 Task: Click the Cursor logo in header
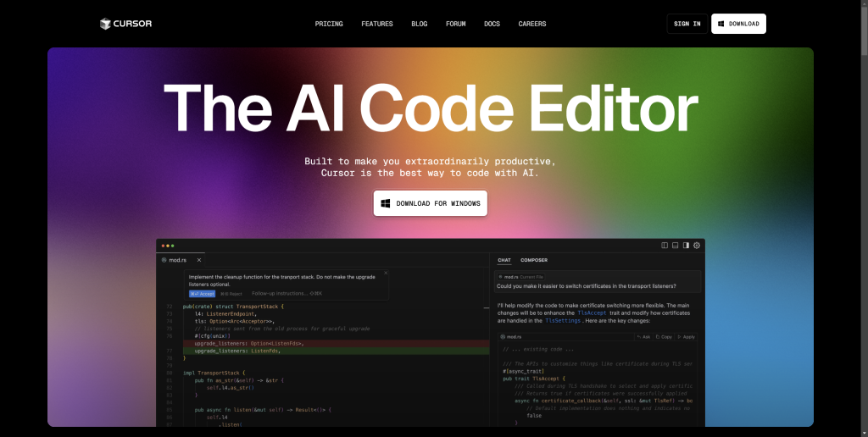pyautogui.click(x=125, y=24)
